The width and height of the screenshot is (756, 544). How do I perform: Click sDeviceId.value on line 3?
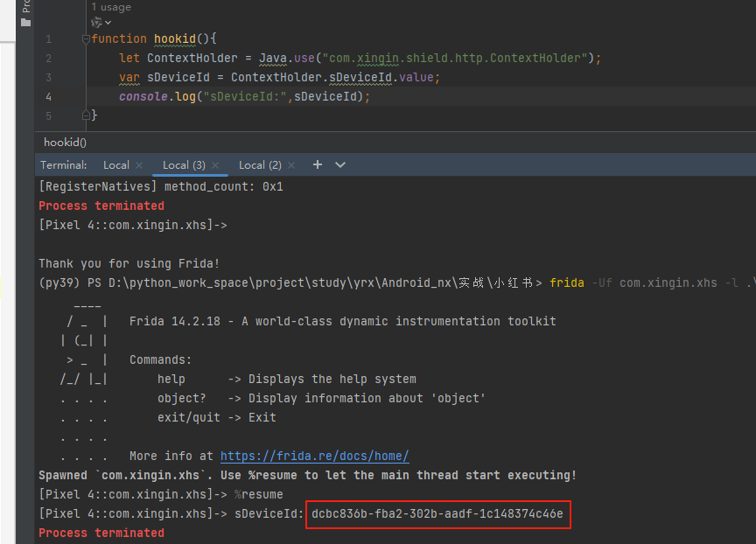click(381, 77)
